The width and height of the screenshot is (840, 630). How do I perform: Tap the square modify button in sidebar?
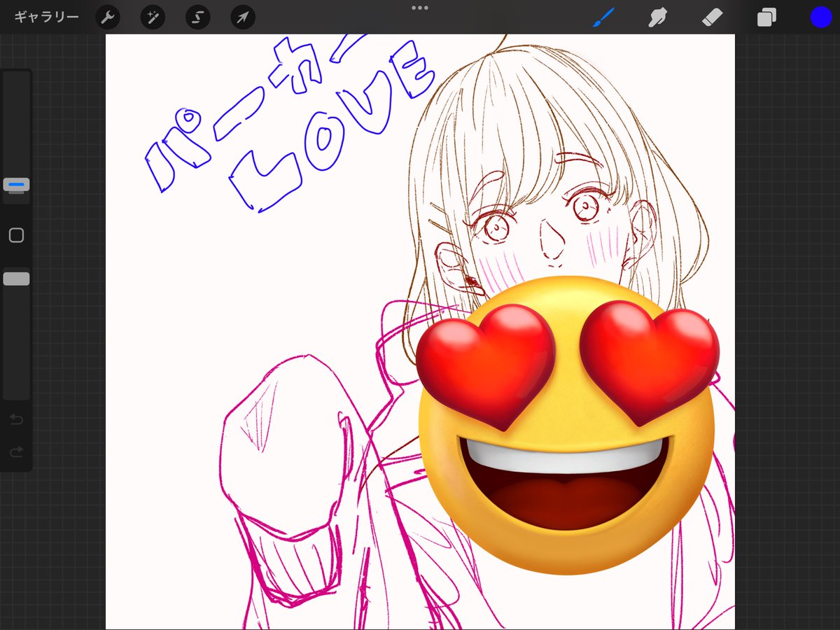(16, 235)
